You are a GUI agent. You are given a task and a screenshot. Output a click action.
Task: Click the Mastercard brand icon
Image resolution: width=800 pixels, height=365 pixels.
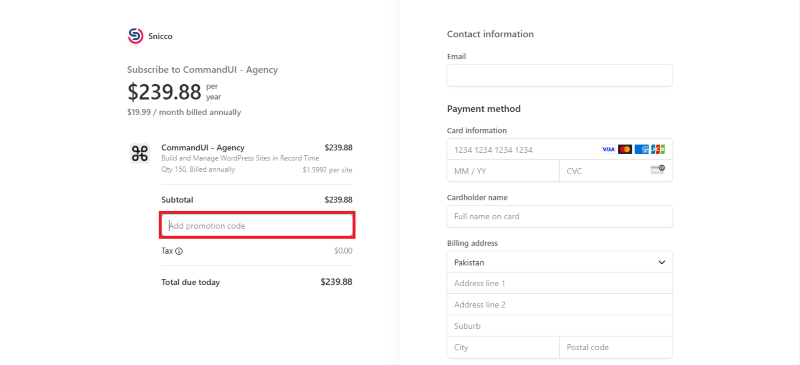point(624,150)
